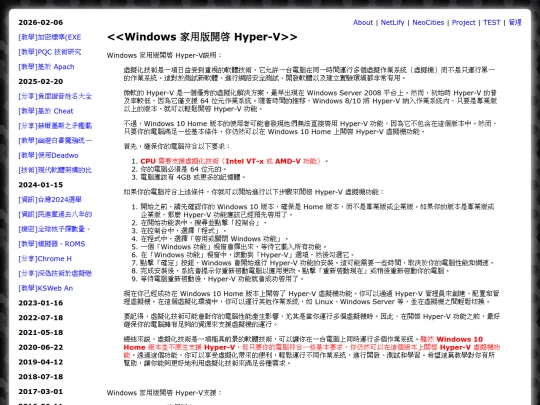Open the About link

pos(363,22)
